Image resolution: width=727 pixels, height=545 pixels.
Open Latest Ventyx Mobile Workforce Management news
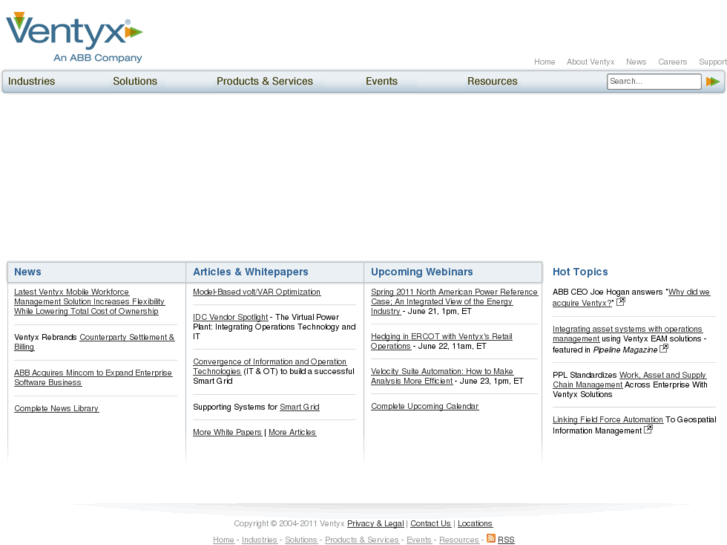click(x=89, y=301)
